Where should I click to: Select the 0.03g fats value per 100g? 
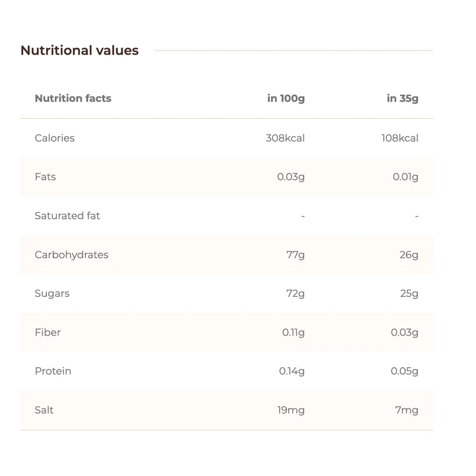(291, 177)
